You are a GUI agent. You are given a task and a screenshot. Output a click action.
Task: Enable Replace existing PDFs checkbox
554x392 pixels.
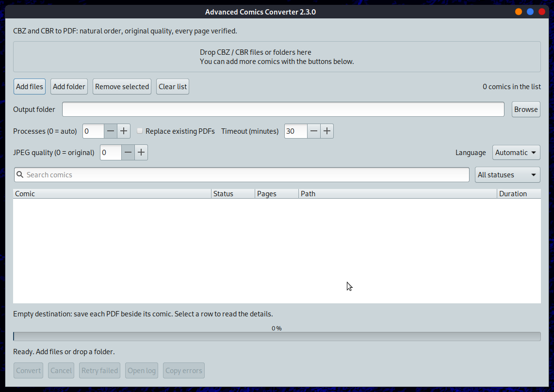(x=140, y=131)
